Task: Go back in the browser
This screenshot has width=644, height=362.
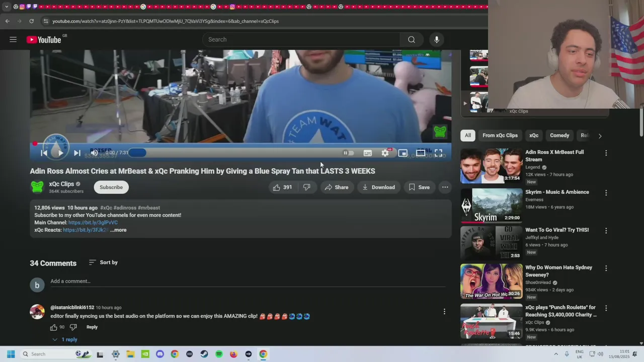Action: (7, 21)
